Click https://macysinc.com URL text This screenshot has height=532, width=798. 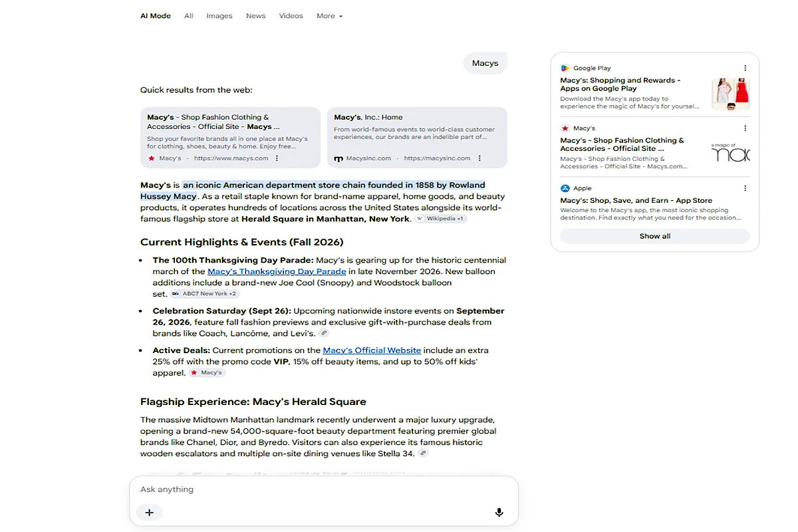pyautogui.click(x=437, y=158)
